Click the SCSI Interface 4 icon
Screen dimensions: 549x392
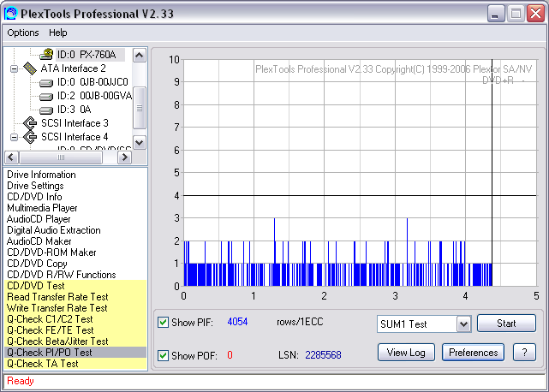click(30, 137)
